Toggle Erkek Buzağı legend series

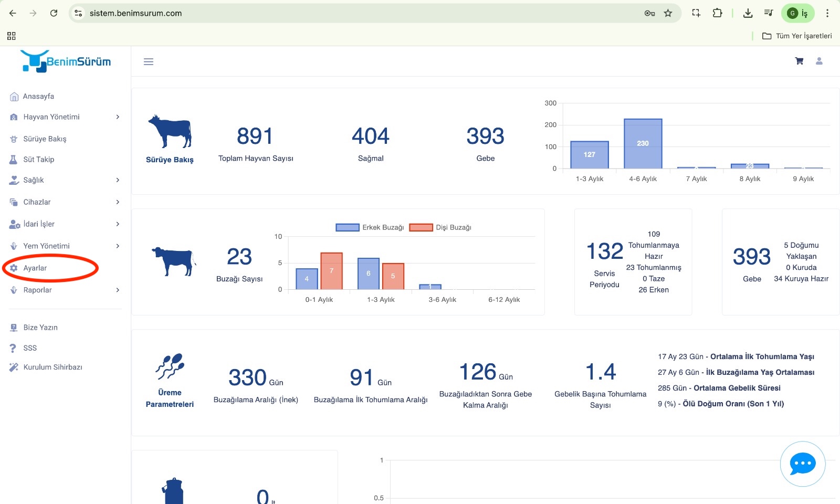(x=370, y=227)
